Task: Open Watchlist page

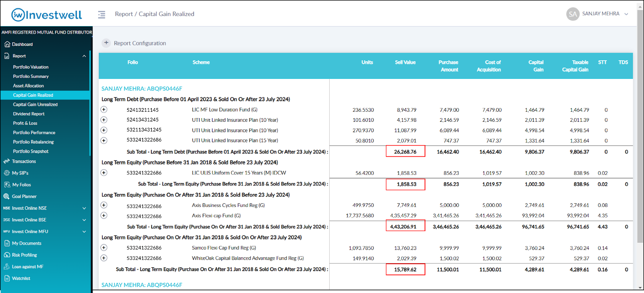Action: [21, 278]
